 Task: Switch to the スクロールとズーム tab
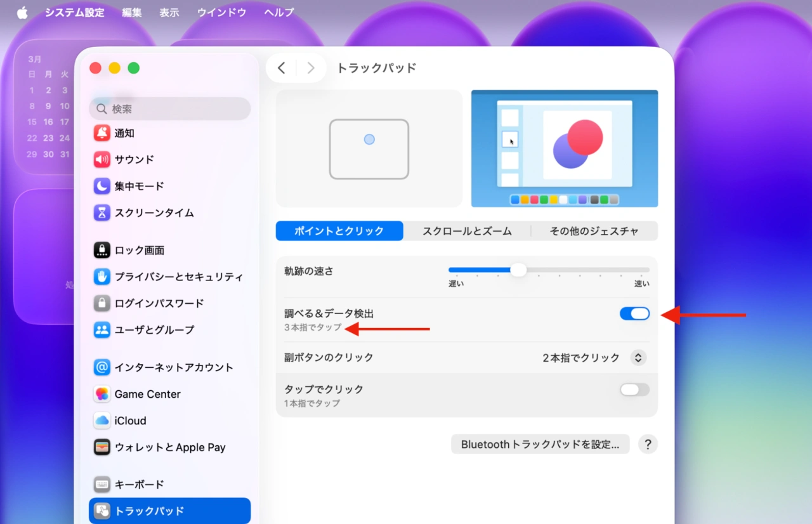(466, 231)
